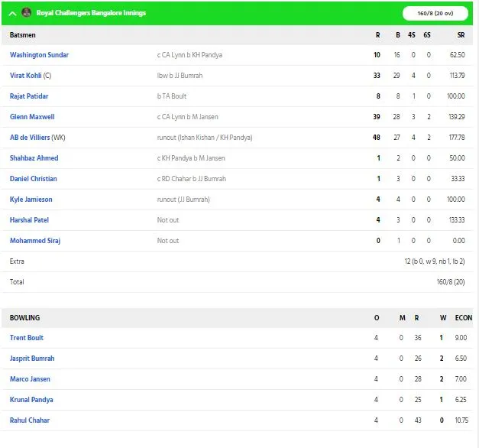
Task: Open Daniel Christian player link
Action: (34, 179)
